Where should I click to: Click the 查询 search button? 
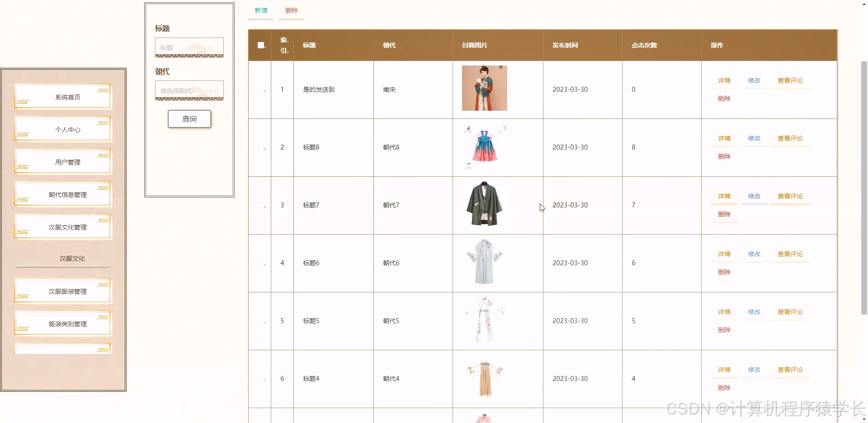click(189, 119)
